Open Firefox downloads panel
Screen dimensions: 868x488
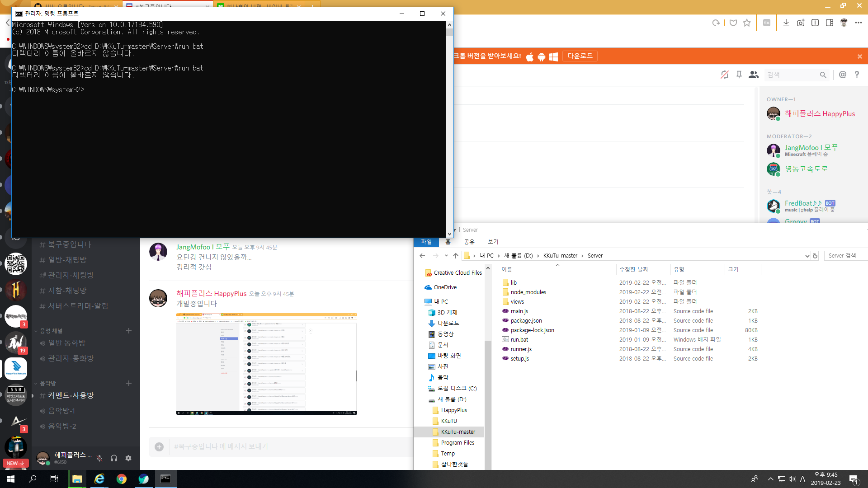tap(786, 23)
